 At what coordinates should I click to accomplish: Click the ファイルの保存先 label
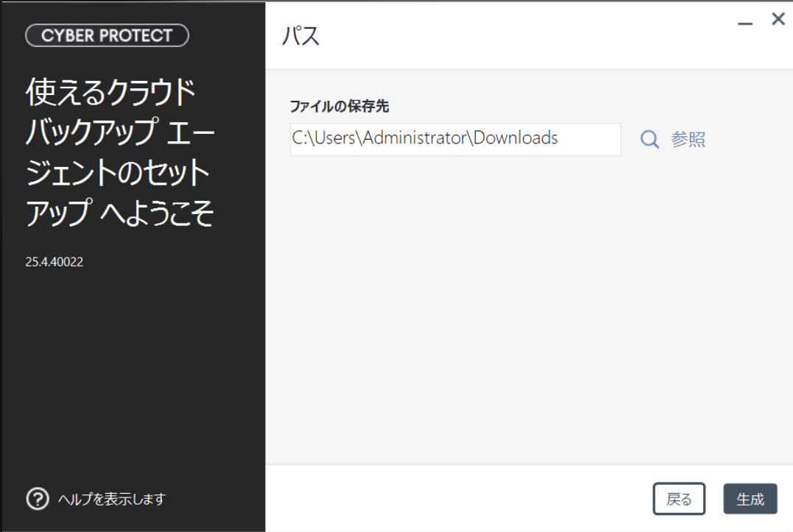coord(339,106)
